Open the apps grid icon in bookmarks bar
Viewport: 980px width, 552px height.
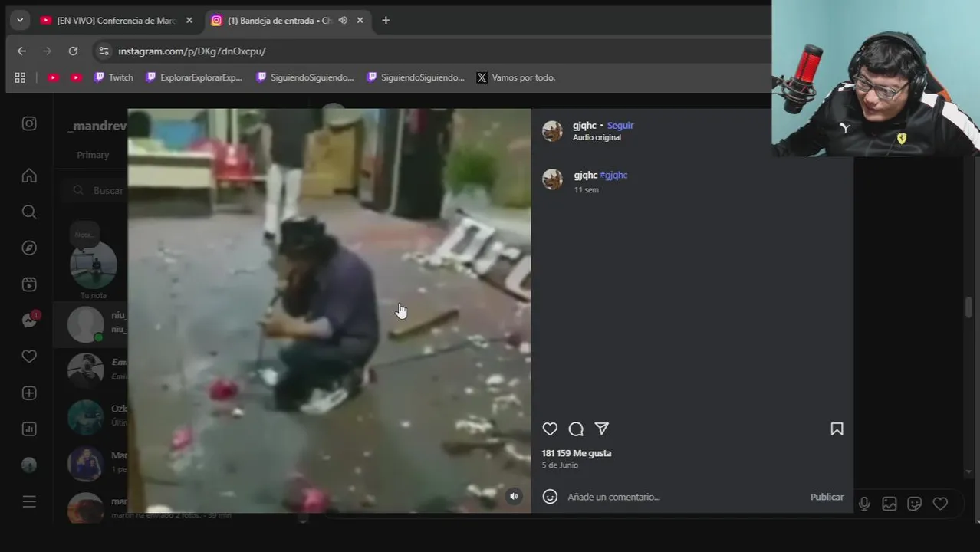point(20,77)
